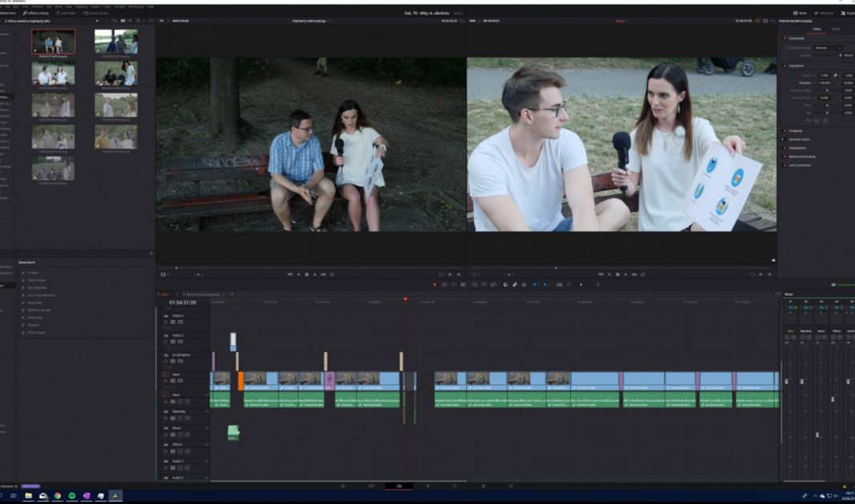Expand the Lens Correction section

pos(801,165)
